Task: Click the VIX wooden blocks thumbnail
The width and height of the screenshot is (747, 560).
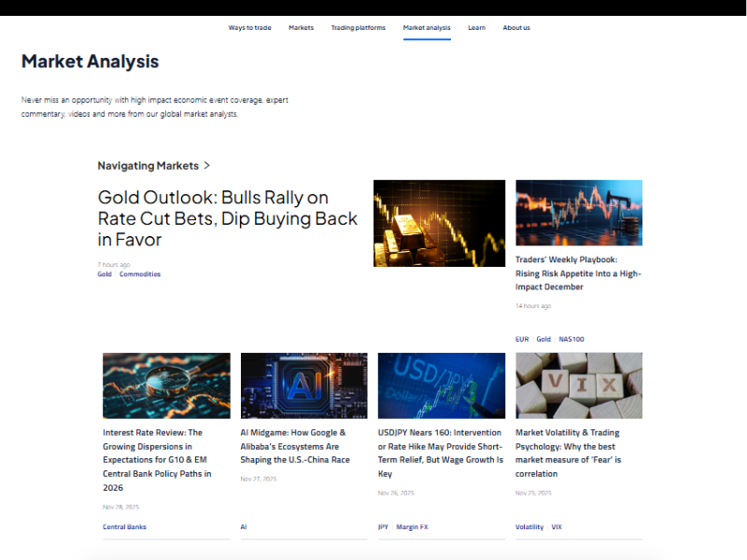Action: (x=579, y=385)
